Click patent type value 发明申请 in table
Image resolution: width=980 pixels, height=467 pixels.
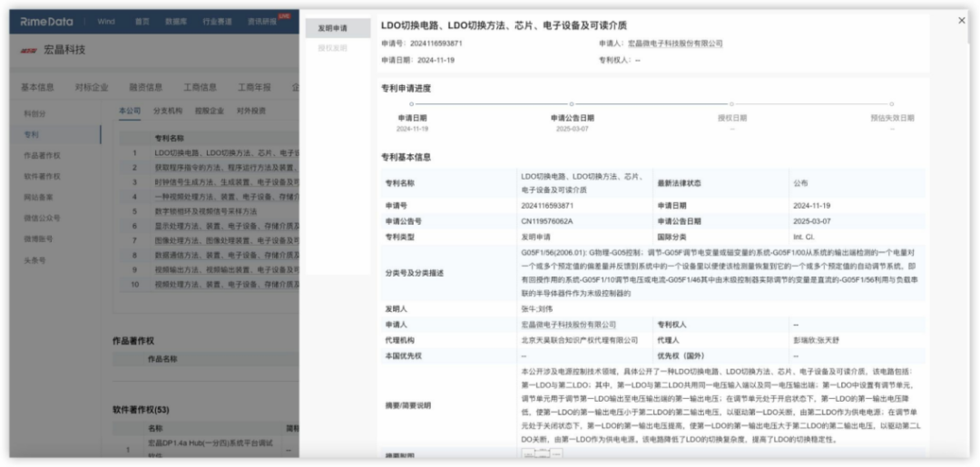tap(535, 238)
